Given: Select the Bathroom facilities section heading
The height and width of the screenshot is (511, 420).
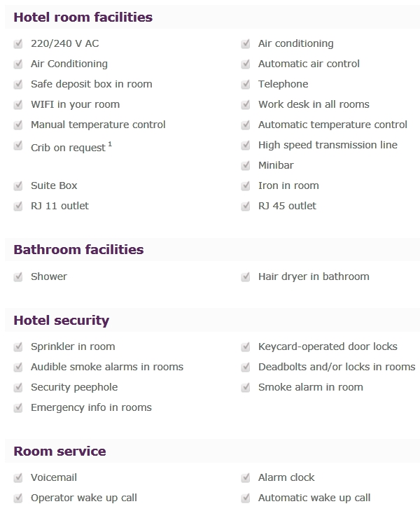Looking at the screenshot, I should pyautogui.click(x=78, y=250).
